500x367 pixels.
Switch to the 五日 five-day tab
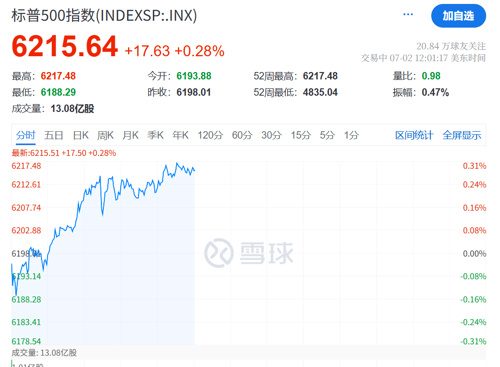coord(54,135)
